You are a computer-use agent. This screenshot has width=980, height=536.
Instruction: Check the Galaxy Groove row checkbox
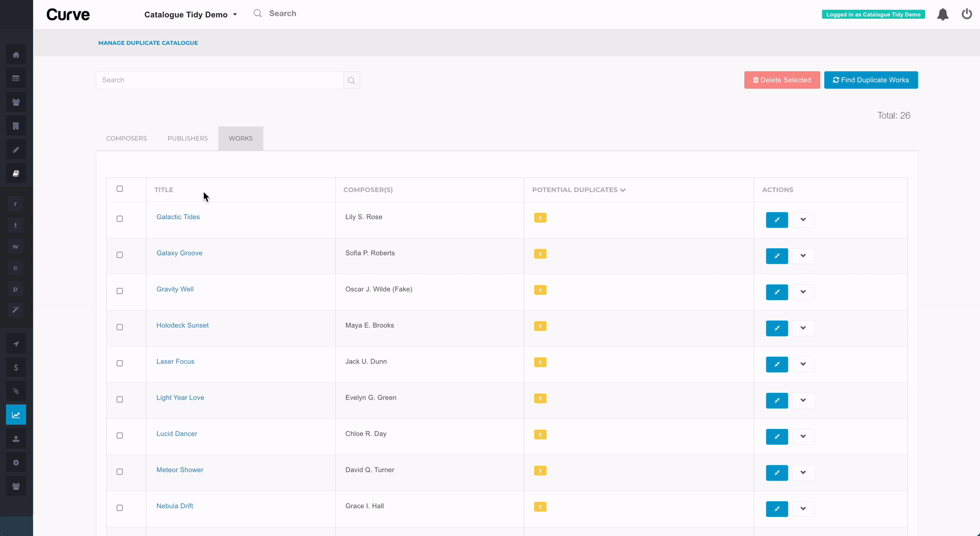pyautogui.click(x=120, y=255)
